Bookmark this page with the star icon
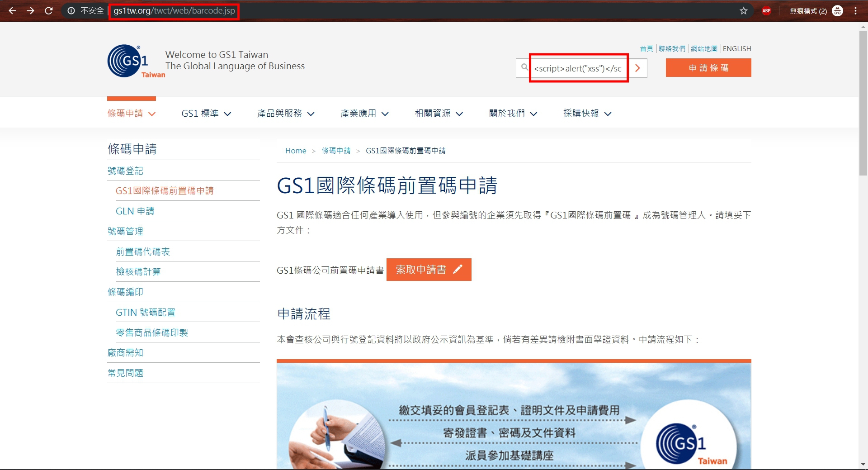868x470 pixels. click(744, 10)
